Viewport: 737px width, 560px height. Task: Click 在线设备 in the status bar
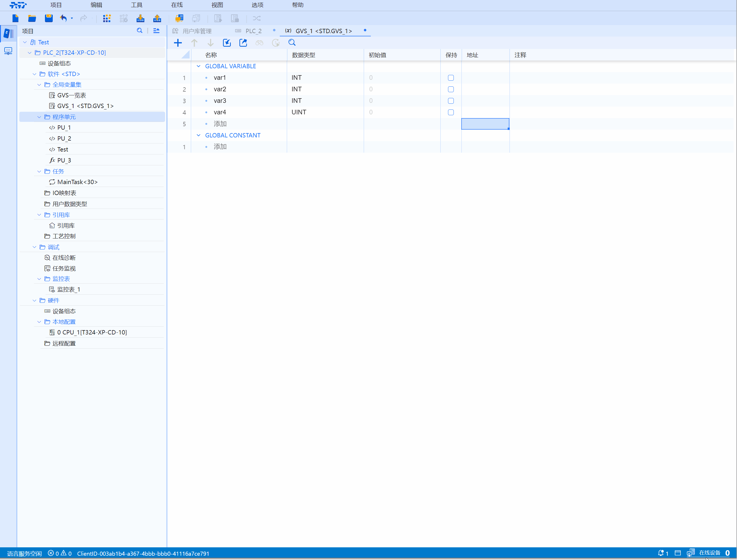[x=709, y=553]
